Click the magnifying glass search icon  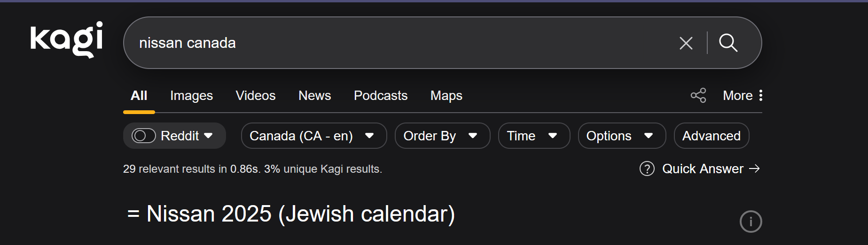click(728, 43)
